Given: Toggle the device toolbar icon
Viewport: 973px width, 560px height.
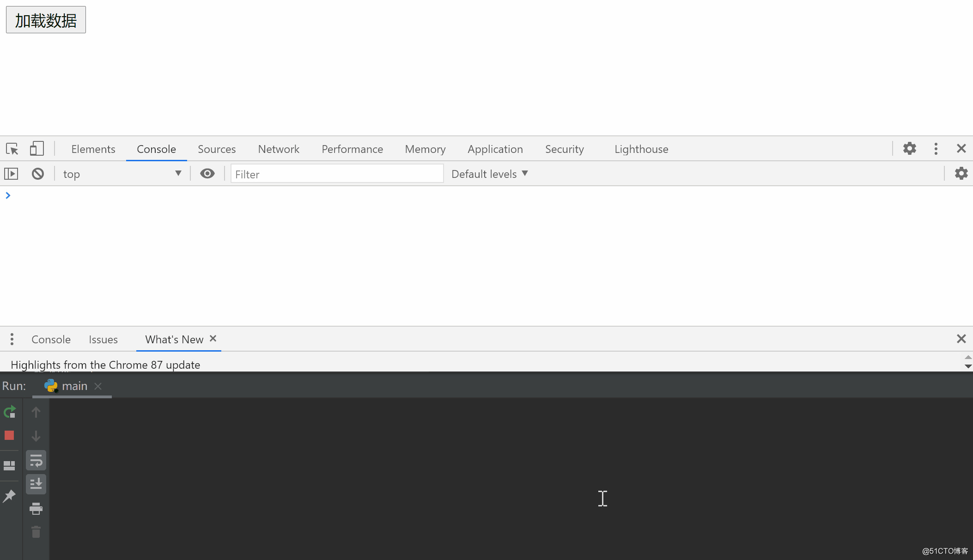Looking at the screenshot, I should [x=36, y=149].
